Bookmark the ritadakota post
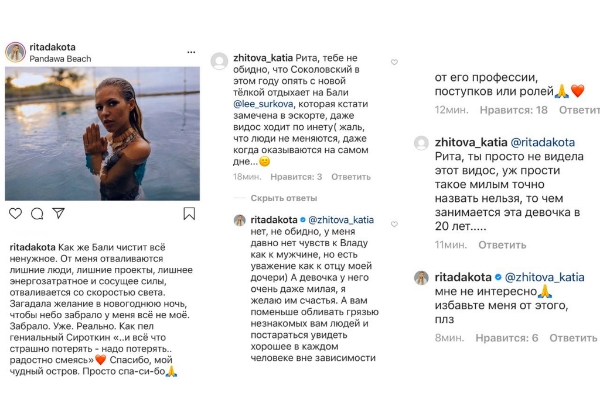The height and width of the screenshot is (420, 600). click(189, 213)
